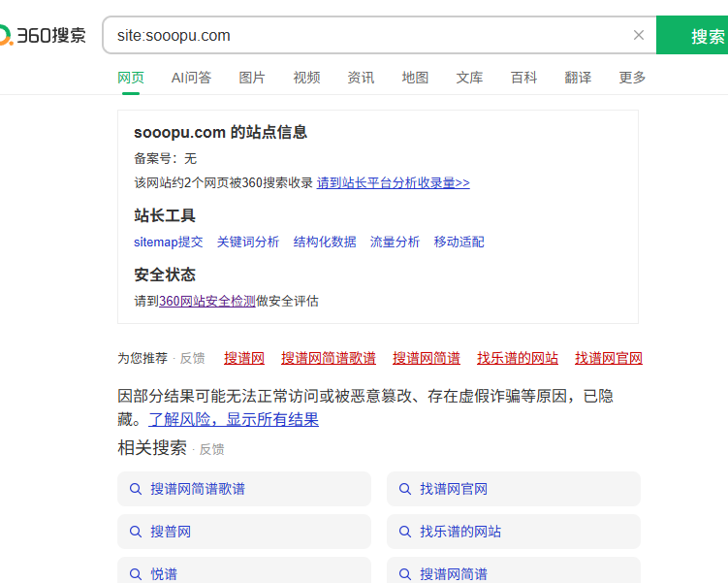This screenshot has height=583, width=728.
Task: Click the 站长工具 heading
Action: point(165,215)
